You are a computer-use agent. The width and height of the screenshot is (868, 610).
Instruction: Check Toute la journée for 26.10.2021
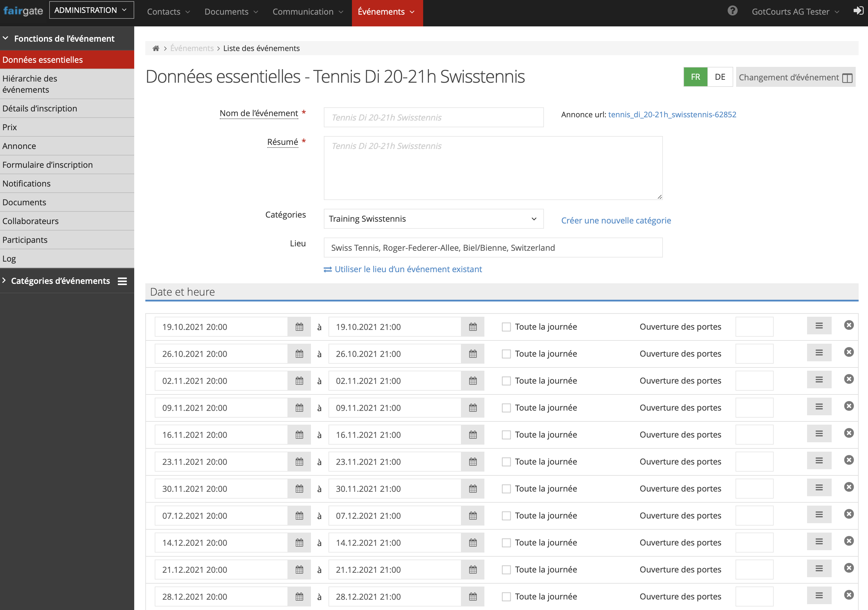(x=506, y=354)
